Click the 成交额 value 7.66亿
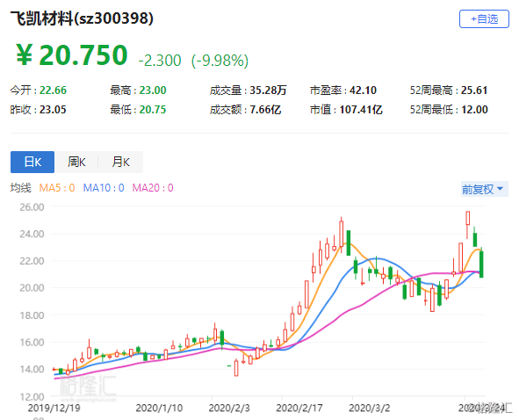Viewport: 519px width, 420px height. click(x=265, y=109)
